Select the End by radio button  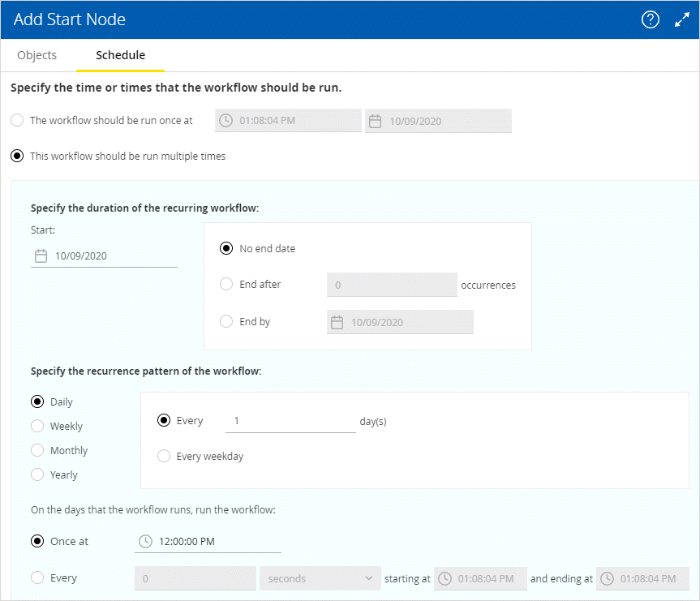(x=226, y=321)
